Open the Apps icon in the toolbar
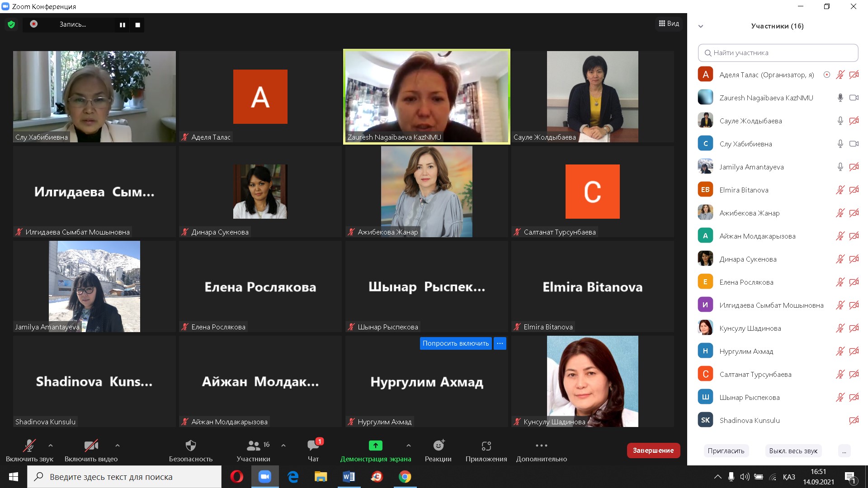868x488 pixels. [486, 446]
